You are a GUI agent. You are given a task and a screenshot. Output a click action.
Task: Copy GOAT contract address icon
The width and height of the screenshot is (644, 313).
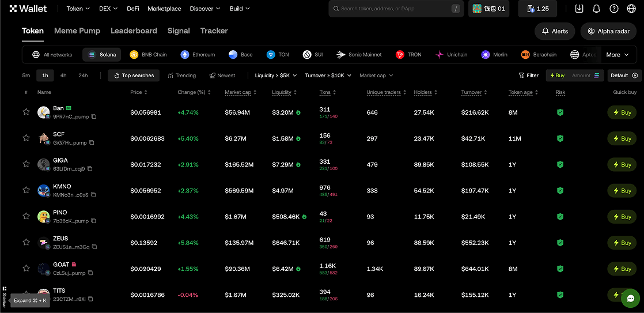(91, 273)
